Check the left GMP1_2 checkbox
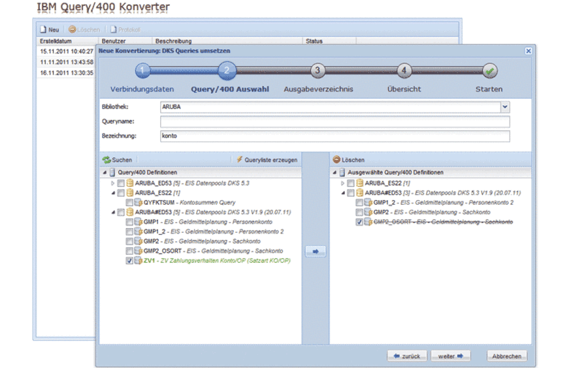Image resolution: width=588 pixels, height=368 pixels. click(x=129, y=232)
